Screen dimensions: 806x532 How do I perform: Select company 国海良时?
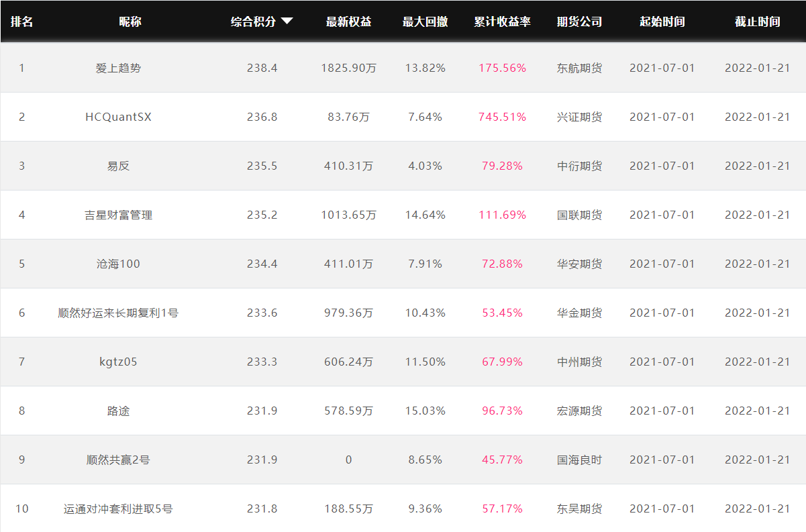(579, 460)
